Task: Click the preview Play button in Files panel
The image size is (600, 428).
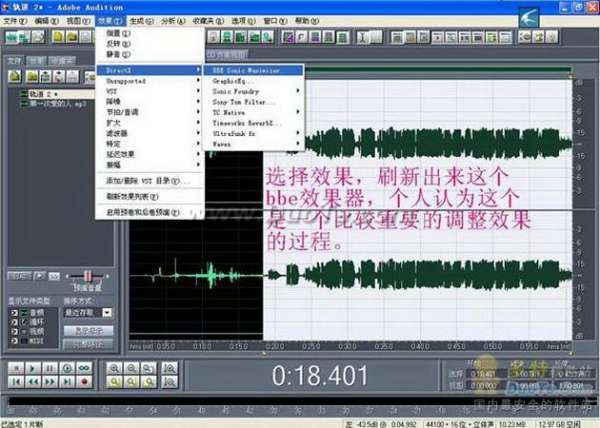Action: click(39, 276)
